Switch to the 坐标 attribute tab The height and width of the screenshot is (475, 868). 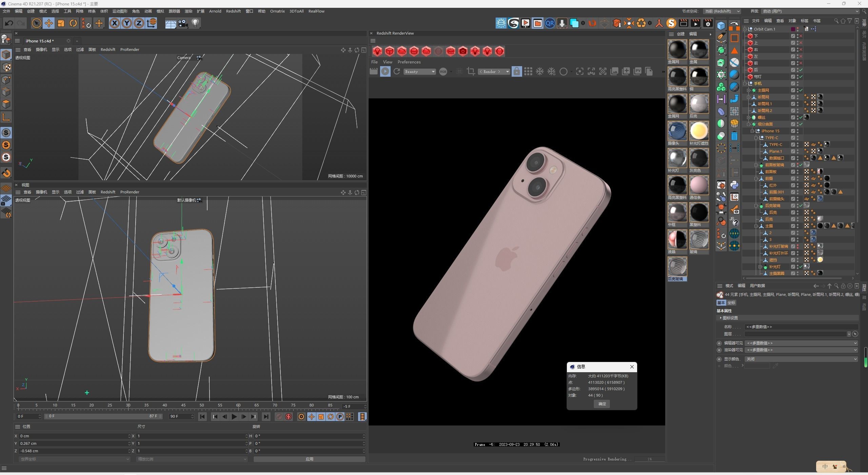pos(731,303)
